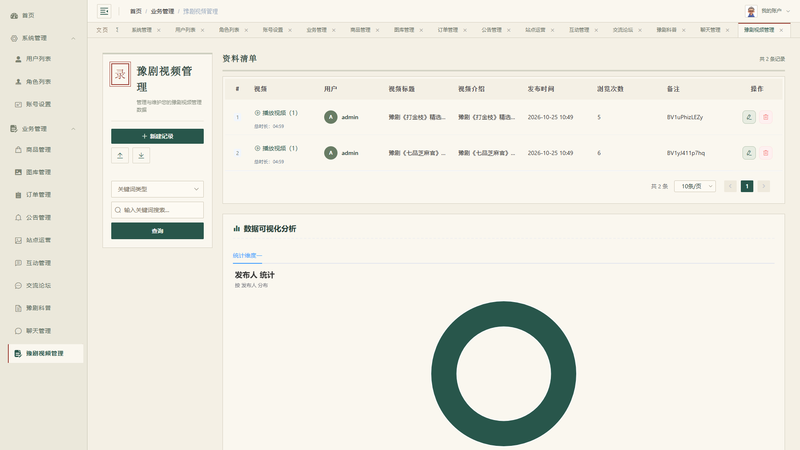This screenshot has width=800, height=450.
Task: Switch to the 系统管理 tab
Action: tap(142, 30)
